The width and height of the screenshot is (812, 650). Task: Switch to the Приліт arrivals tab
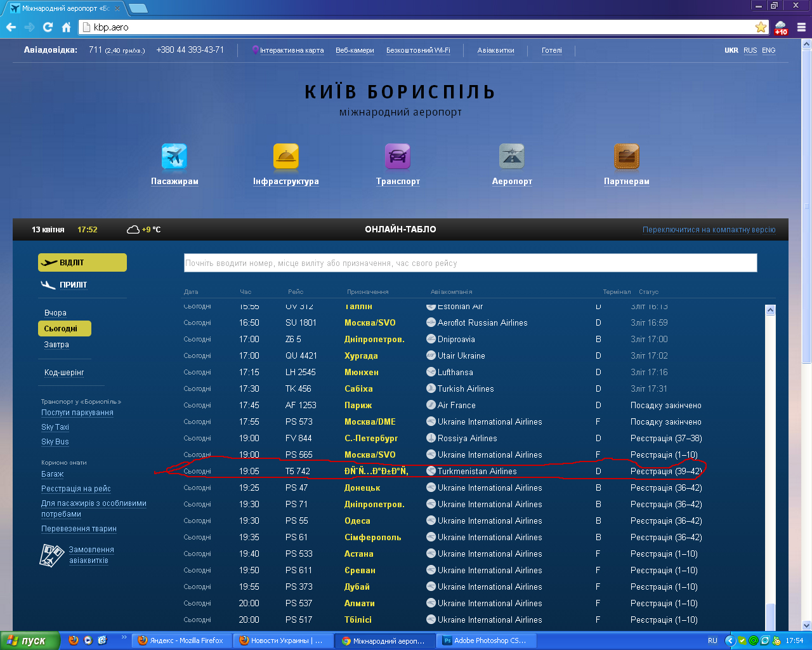pos(73,285)
